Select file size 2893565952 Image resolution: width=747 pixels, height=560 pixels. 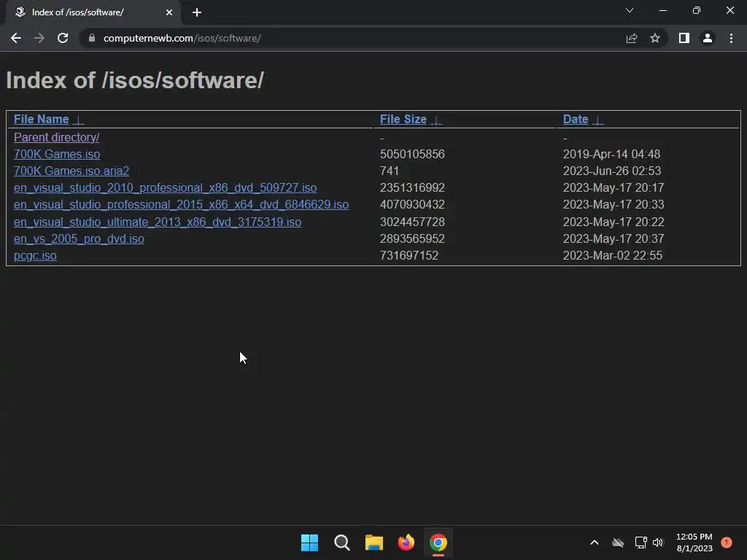point(412,238)
